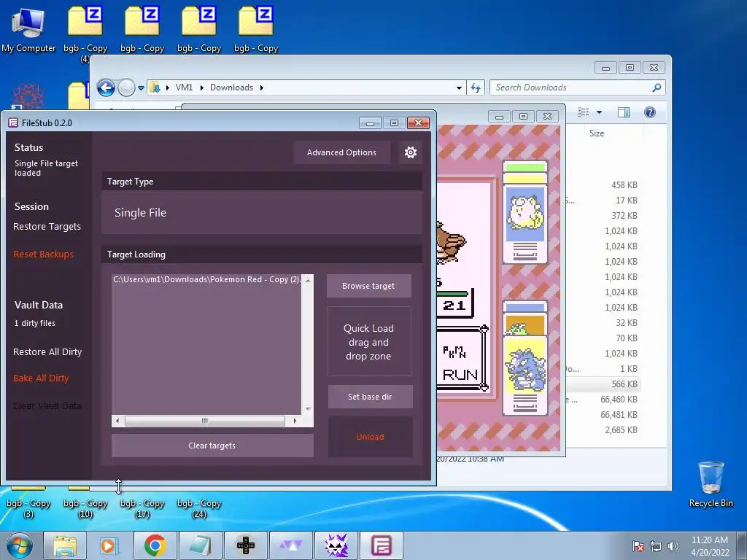Open Windows Explorer from taskbar
747x560 pixels.
click(65, 545)
